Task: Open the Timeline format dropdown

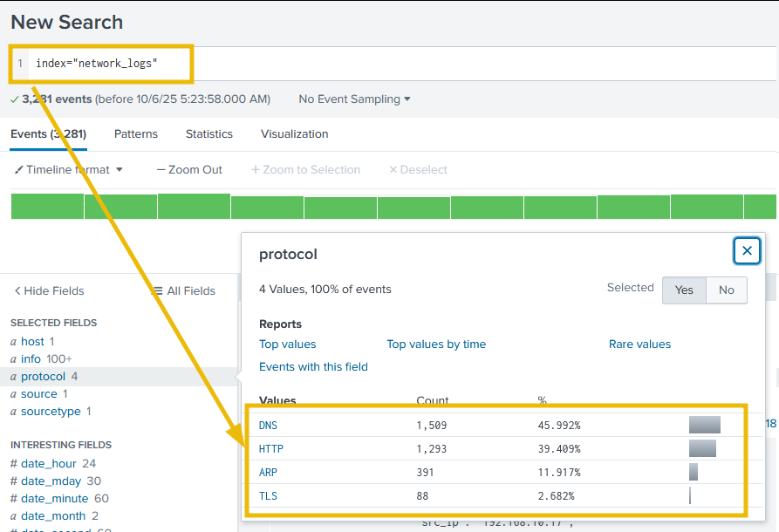Action: coord(69,170)
